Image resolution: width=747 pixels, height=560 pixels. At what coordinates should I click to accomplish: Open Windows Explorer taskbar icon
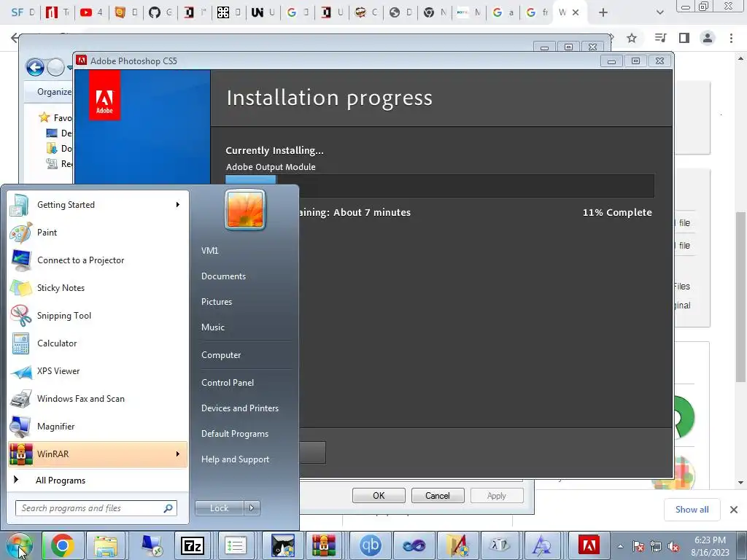[105, 545]
